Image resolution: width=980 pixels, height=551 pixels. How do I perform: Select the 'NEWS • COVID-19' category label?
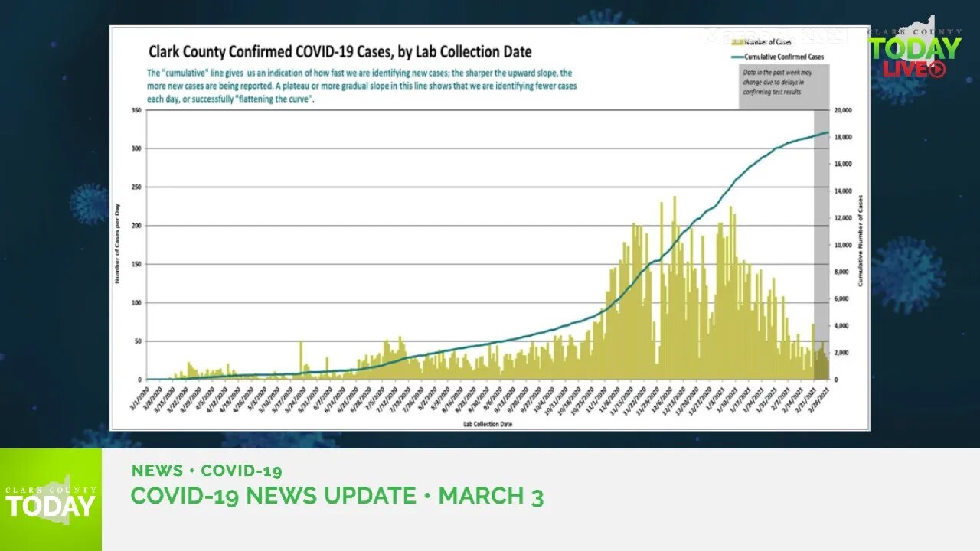click(x=207, y=471)
